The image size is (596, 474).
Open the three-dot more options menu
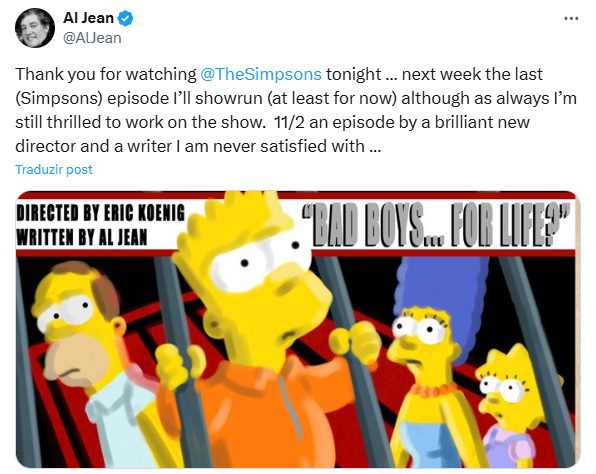(x=571, y=18)
